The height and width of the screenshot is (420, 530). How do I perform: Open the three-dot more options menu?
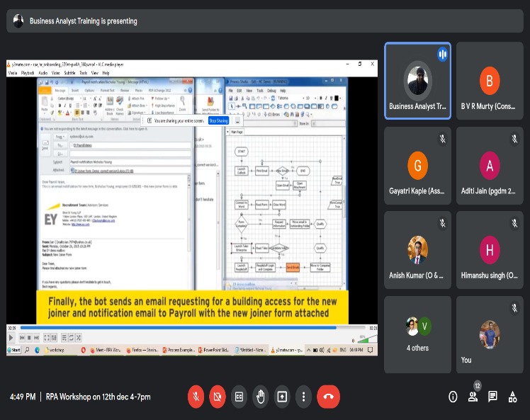point(303,397)
